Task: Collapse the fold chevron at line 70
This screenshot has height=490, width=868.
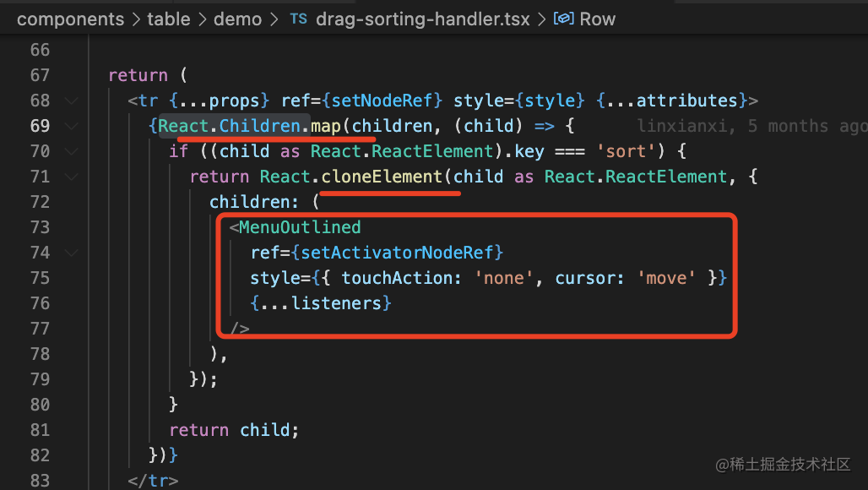Action: pyautogui.click(x=71, y=151)
